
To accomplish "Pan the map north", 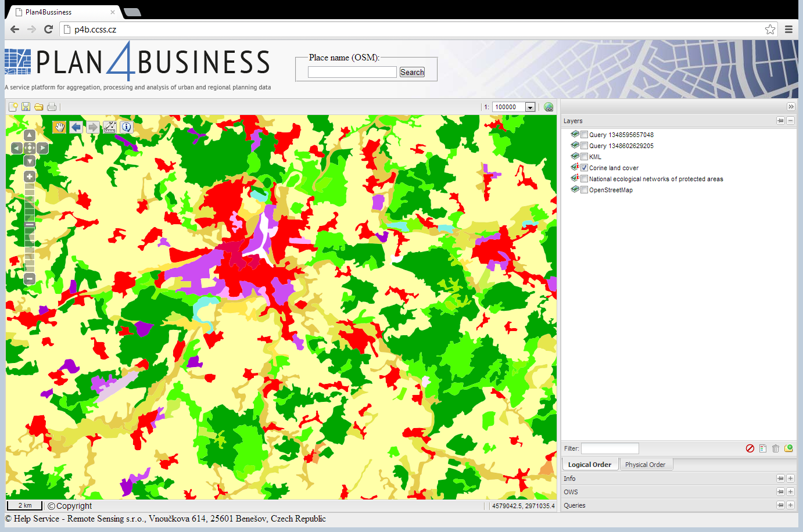I will (x=30, y=135).
